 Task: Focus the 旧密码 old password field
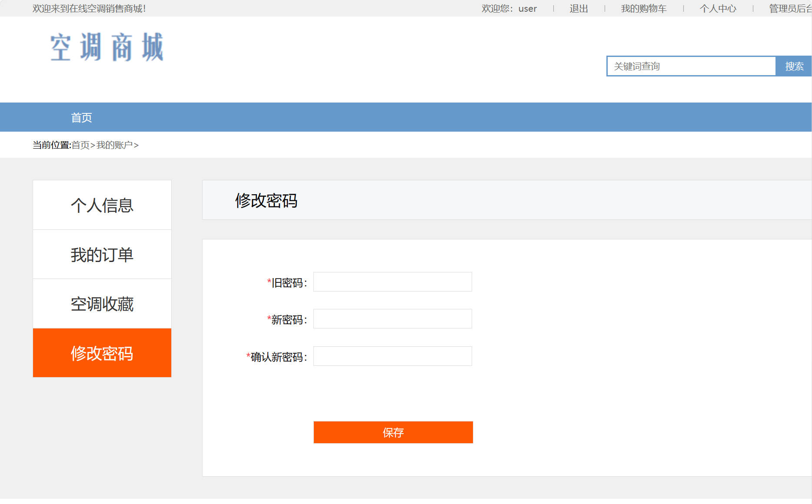point(392,282)
